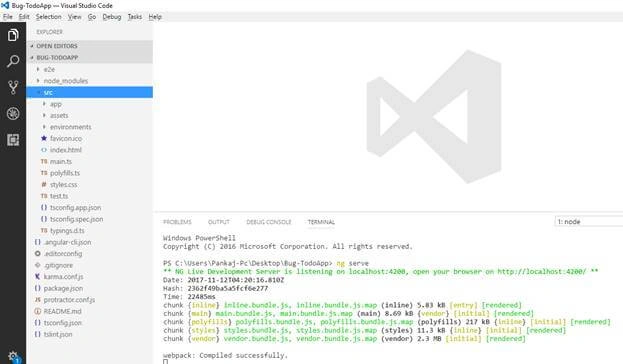Open the Selection menu
This screenshot has width=623, height=364.
(x=48, y=17)
